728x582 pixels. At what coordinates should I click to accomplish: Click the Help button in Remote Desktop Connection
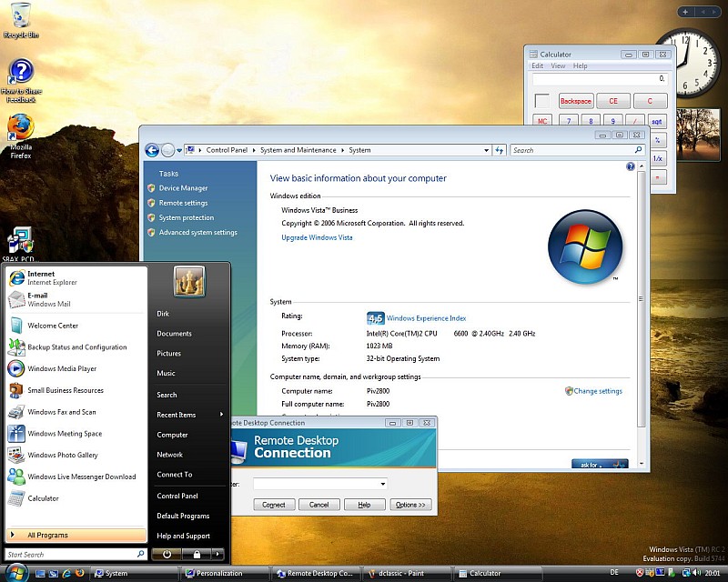coord(365,505)
